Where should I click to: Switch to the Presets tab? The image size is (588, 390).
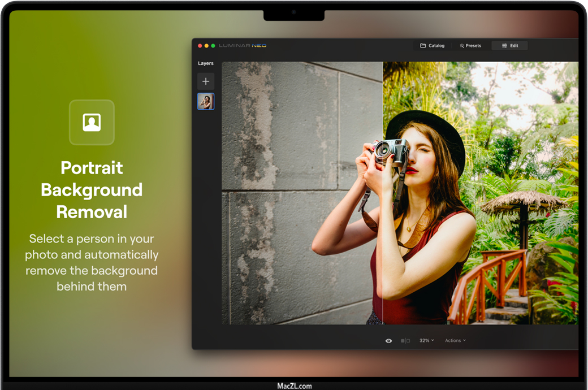click(x=470, y=46)
